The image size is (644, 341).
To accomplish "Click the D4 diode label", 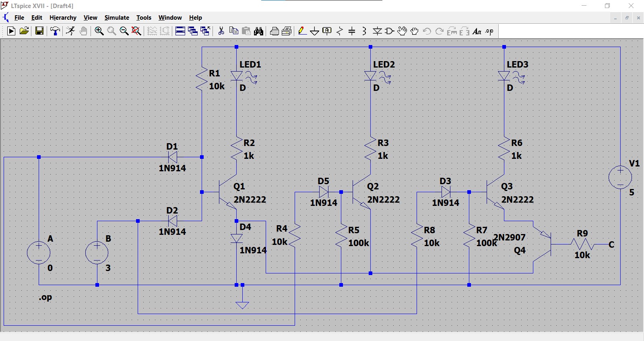I will tap(246, 227).
